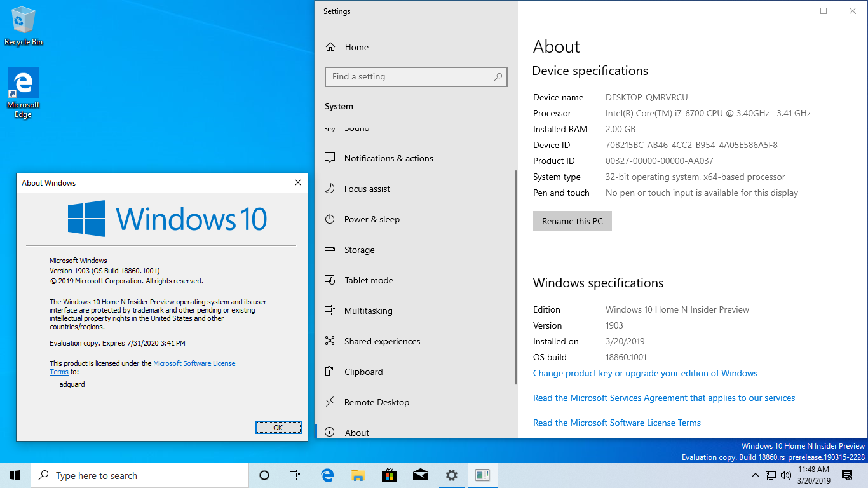Go to Shared experiences
The height and width of the screenshot is (488, 868).
(415, 341)
